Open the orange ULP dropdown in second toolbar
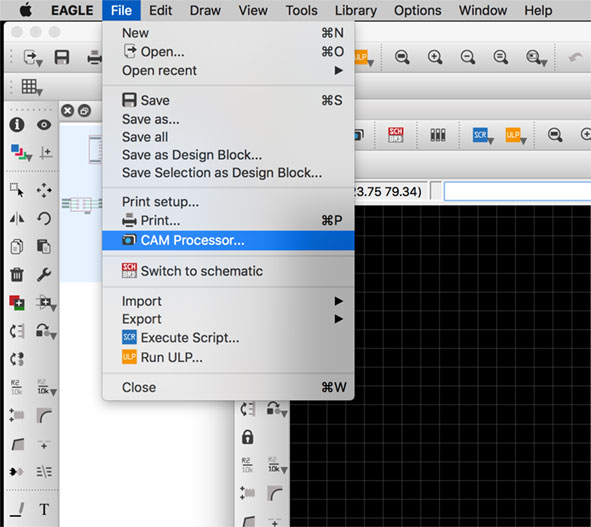Viewport: 591px width, 527px height. tap(516, 135)
